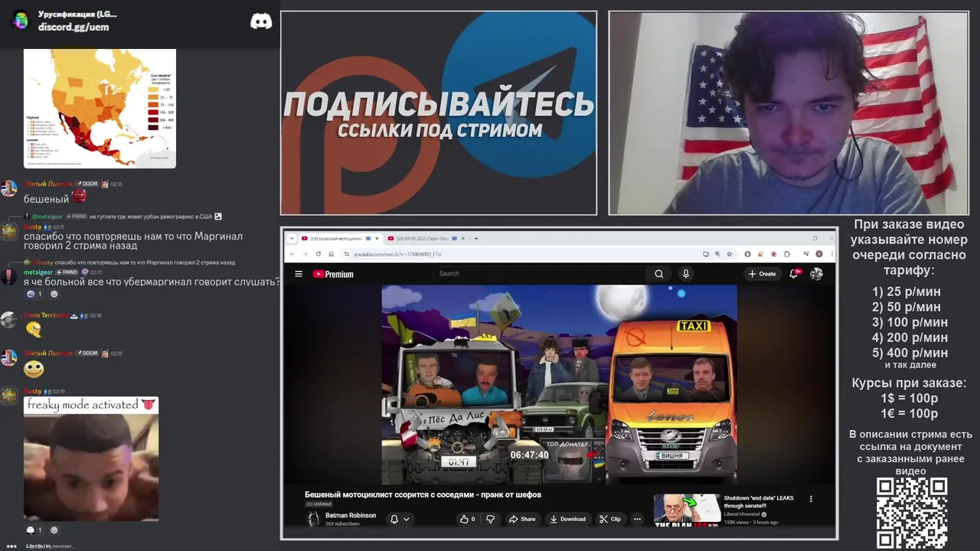The image size is (980, 551).
Task: Toggle reaction under the freaky mode GIF
Action: pos(35,530)
